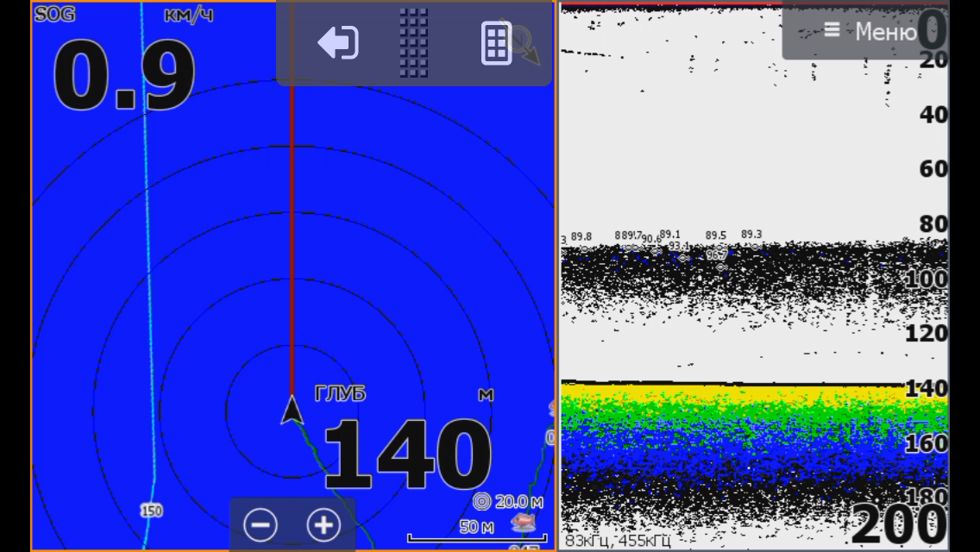This screenshot has width=980, height=552.
Task: Tap the 80 mark on depth scale
Action: 933,223
